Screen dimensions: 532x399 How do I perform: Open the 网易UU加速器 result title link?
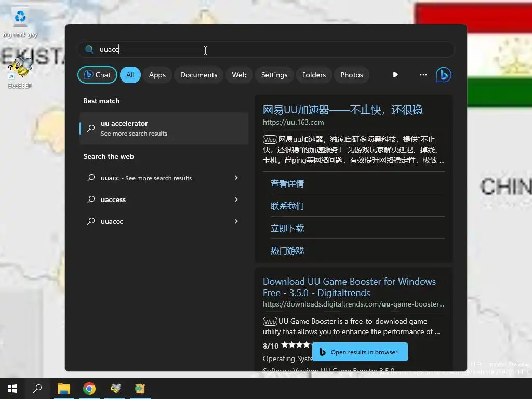pos(343,110)
